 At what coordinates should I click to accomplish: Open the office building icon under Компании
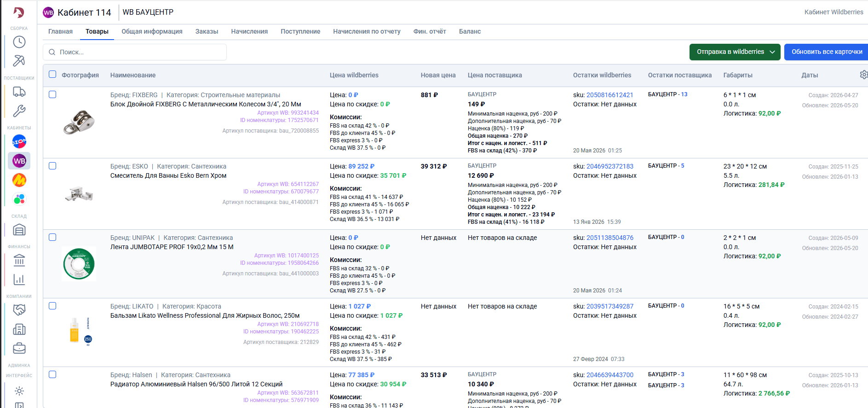19,329
